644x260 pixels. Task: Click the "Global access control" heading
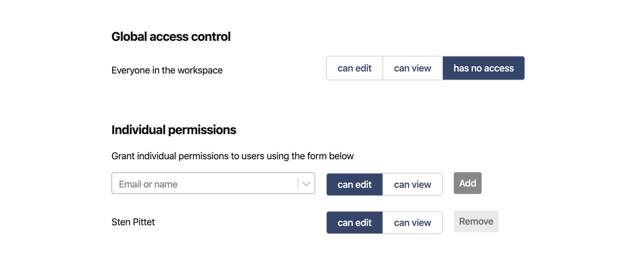171,37
